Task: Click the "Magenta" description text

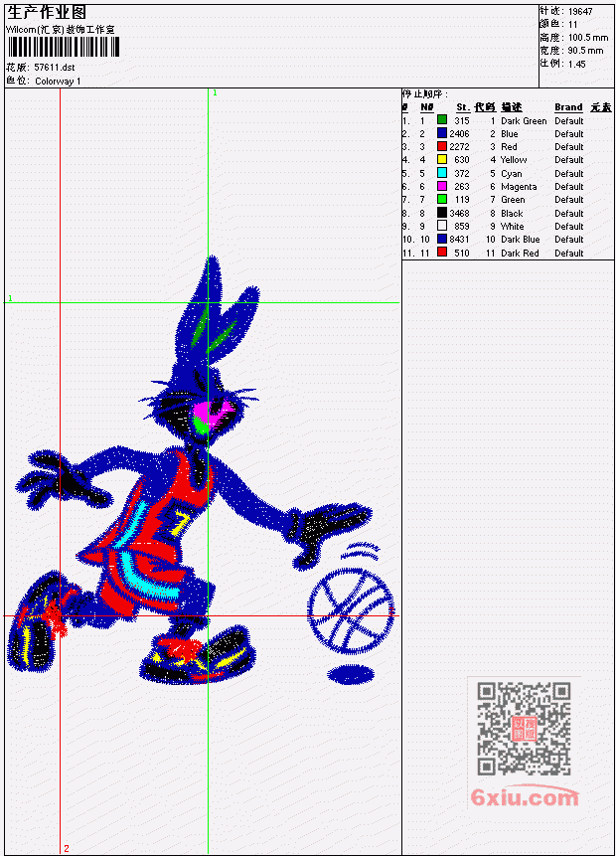Action: 519,187
